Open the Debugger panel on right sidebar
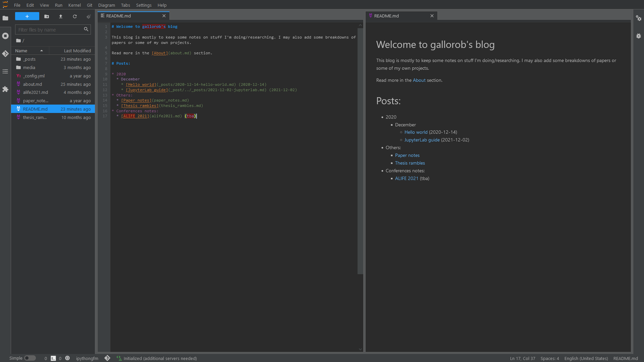Image resolution: width=644 pixels, height=362 pixels. (639, 36)
